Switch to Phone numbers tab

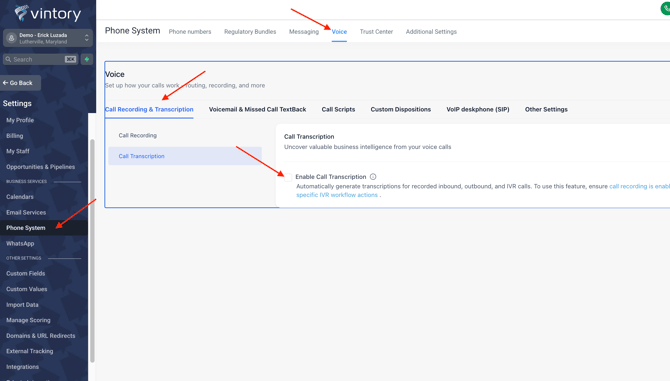(x=190, y=32)
